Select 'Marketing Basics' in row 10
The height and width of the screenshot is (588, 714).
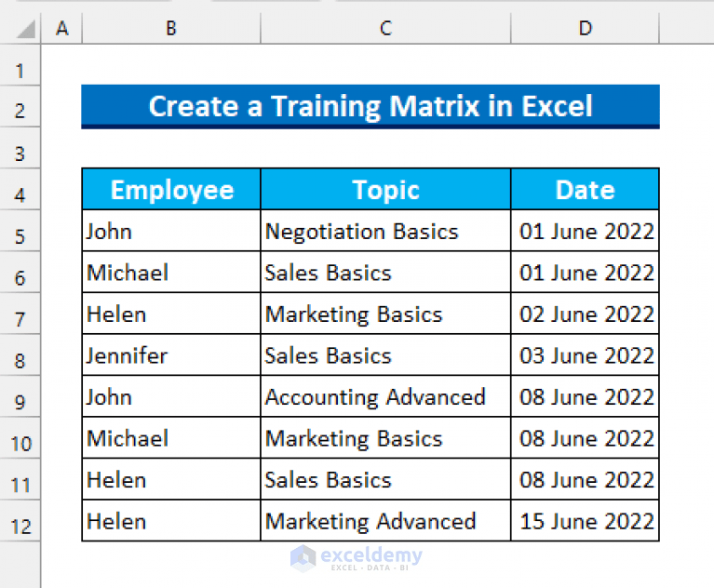click(x=385, y=438)
